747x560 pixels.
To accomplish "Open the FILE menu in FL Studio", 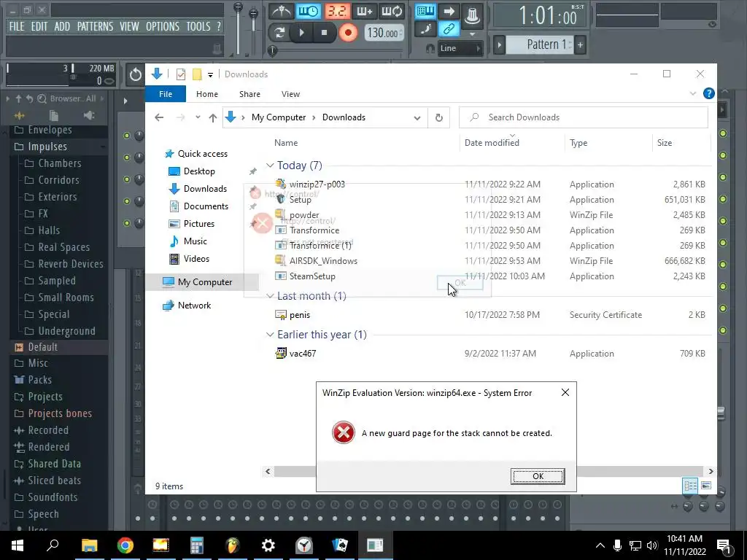I will pyautogui.click(x=17, y=26).
